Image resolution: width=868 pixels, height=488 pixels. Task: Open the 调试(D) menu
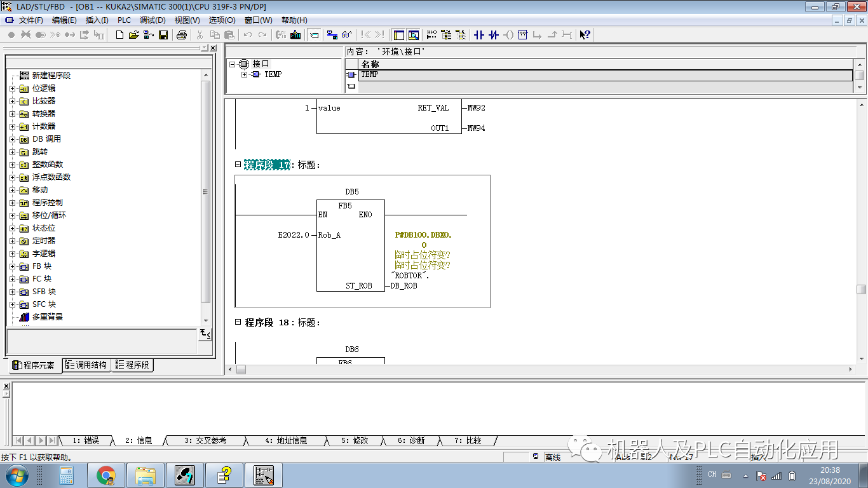(153, 20)
